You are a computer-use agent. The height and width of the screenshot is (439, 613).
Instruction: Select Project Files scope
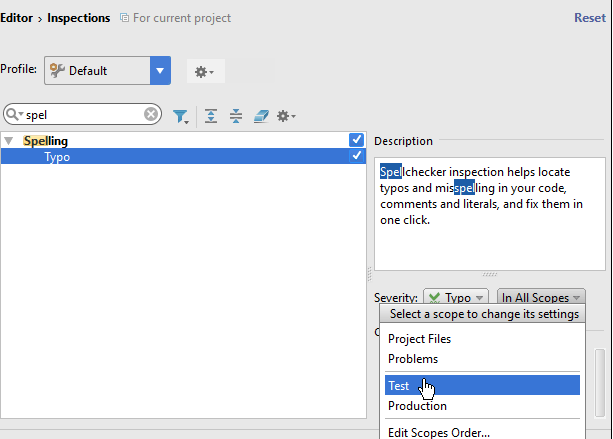pyautogui.click(x=419, y=339)
